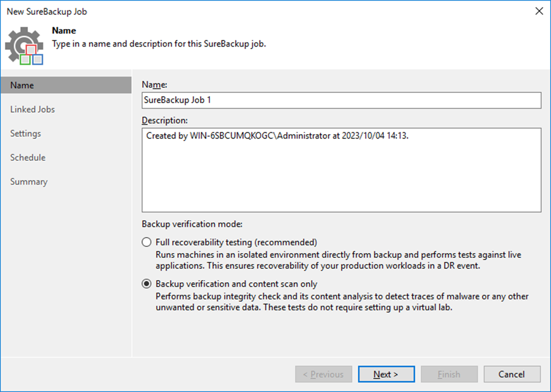The width and height of the screenshot is (551, 392).
Task: Go to the Linked Jobs step
Action: click(32, 109)
